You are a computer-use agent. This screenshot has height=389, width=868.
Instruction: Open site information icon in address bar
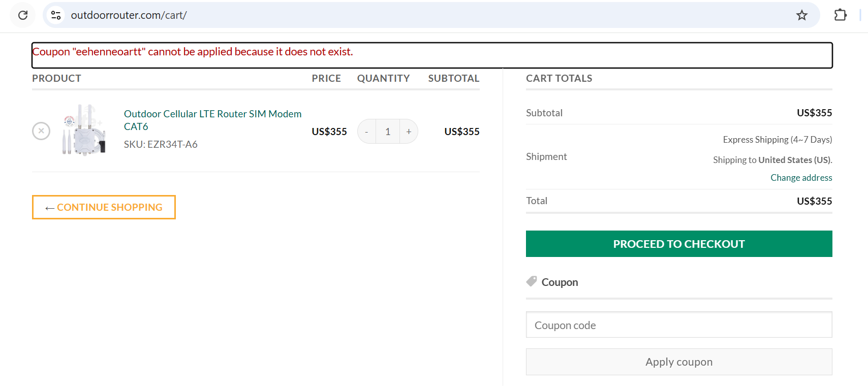pyautogui.click(x=56, y=15)
